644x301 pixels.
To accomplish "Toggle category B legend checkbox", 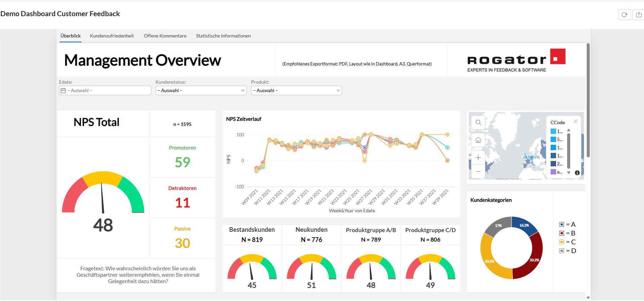I will point(562,233).
